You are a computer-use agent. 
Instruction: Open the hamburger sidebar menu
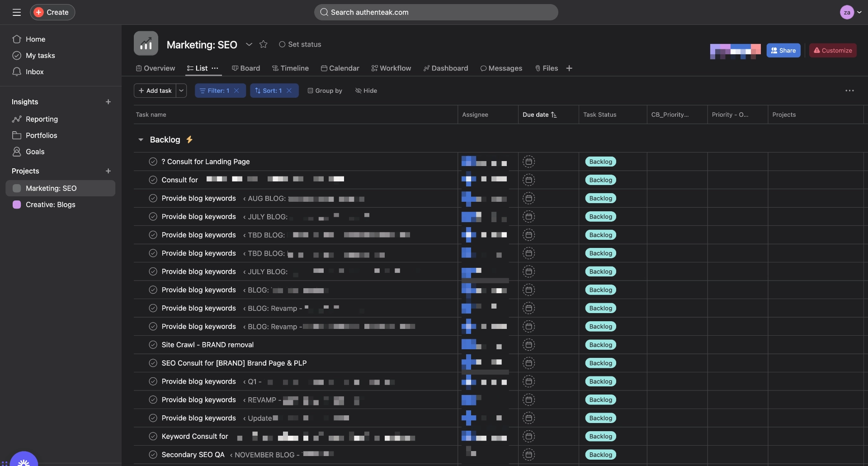(17, 12)
